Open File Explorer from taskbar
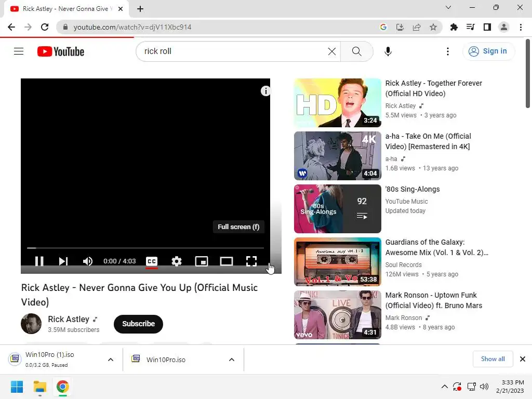This screenshot has height=399, width=532. 39,387
